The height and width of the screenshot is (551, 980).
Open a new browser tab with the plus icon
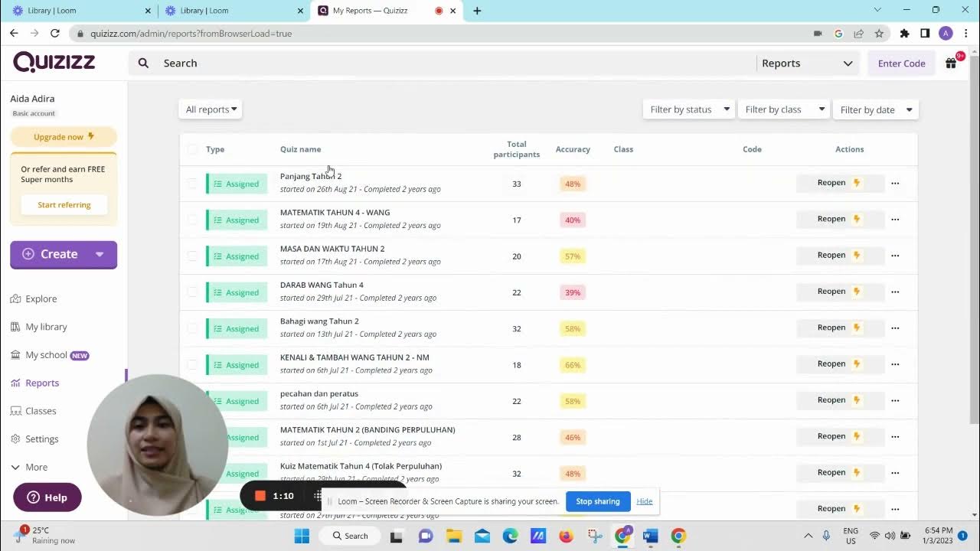click(477, 11)
